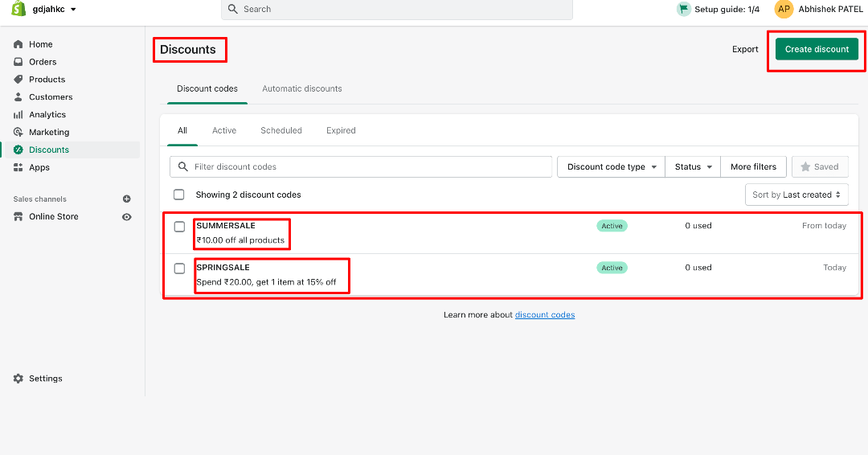Click the More filters button
This screenshot has height=455, width=868.
point(753,166)
